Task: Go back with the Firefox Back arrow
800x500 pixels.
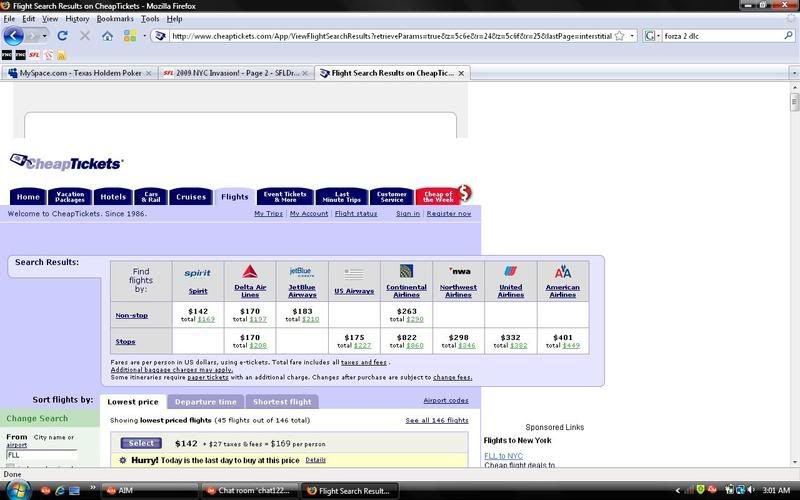Action: pyautogui.click(x=13, y=36)
